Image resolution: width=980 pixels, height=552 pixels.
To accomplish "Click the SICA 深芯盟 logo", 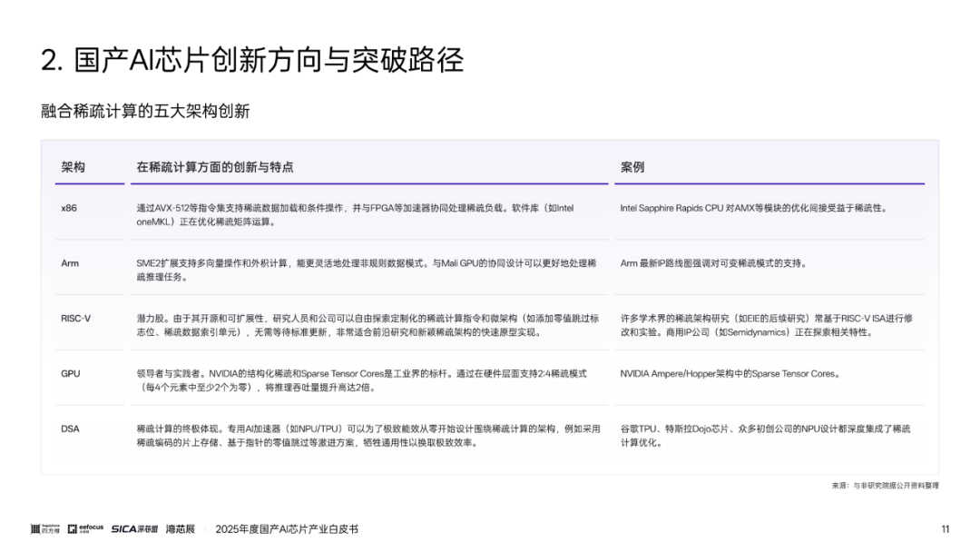I will [134, 529].
